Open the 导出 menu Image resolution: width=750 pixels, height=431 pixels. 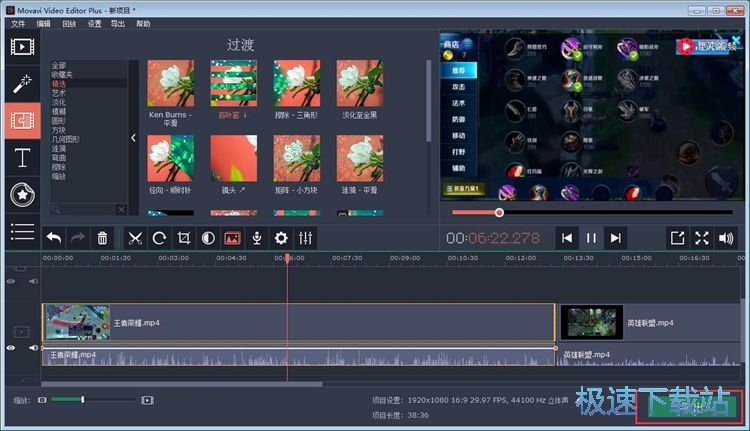tap(119, 23)
